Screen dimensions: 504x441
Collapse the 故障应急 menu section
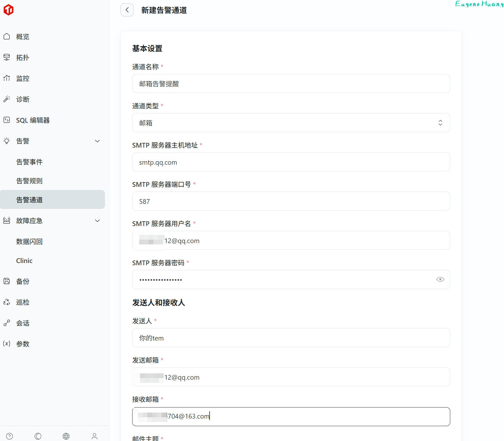(x=97, y=221)
